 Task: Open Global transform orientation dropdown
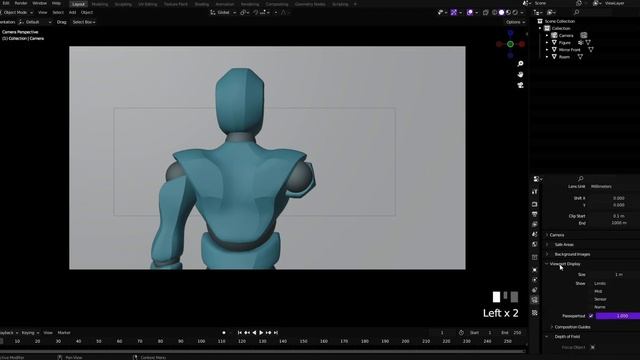(223, 13)
